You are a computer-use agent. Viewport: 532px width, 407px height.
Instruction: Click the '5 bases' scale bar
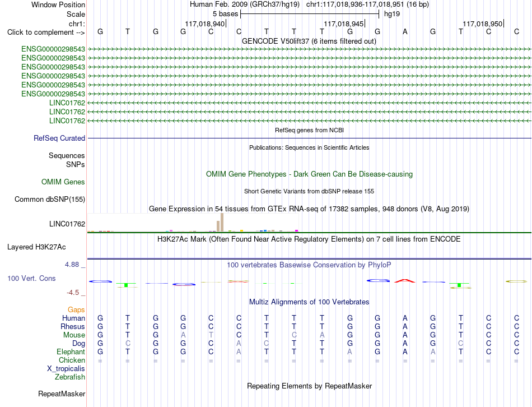click(310, 14)
